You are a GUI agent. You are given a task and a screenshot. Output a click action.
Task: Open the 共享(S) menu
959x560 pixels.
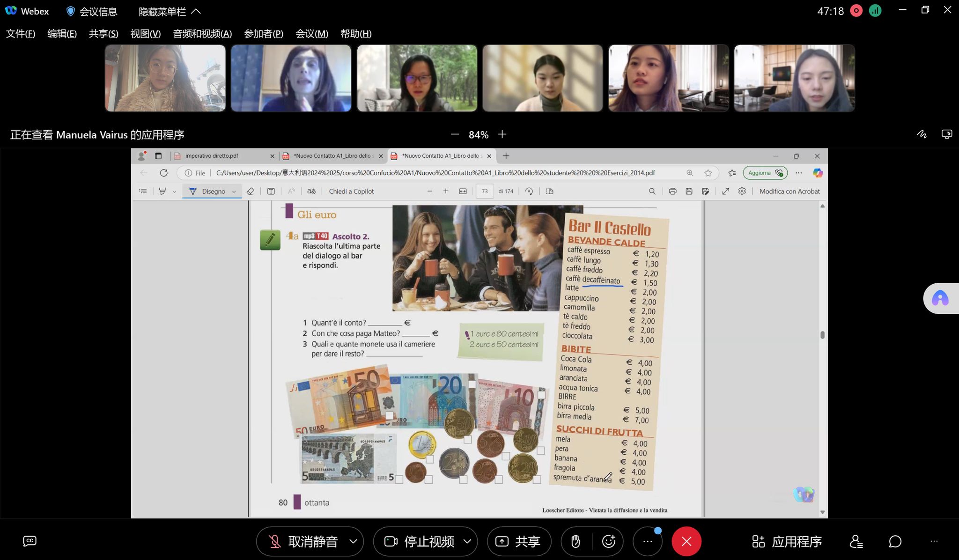[103, 34]
